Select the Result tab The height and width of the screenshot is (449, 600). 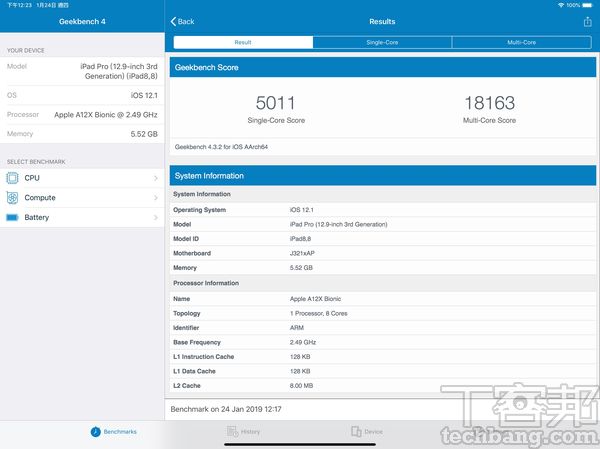coord(243,42)
